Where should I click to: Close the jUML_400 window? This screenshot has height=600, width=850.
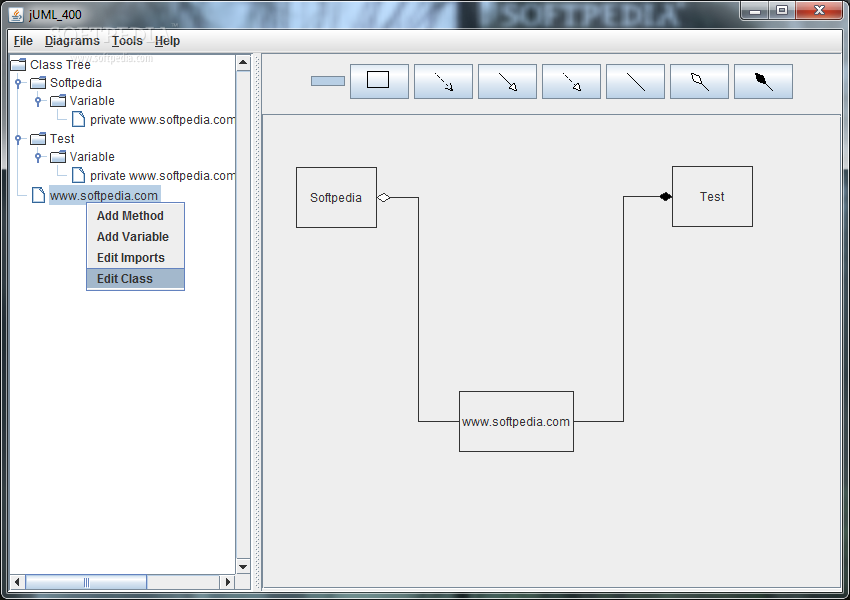point(819,11)
